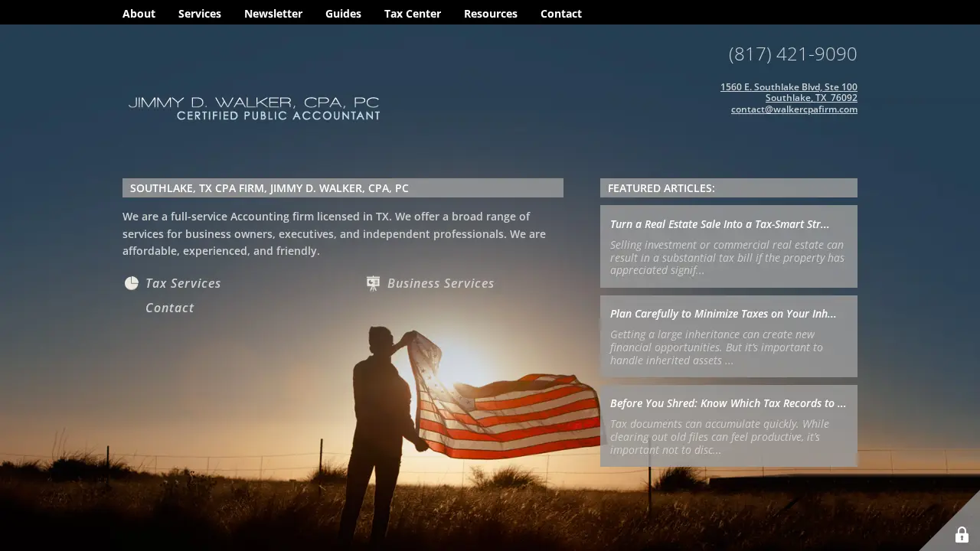Go to the Newsletter menu item

tap(273, 14)
